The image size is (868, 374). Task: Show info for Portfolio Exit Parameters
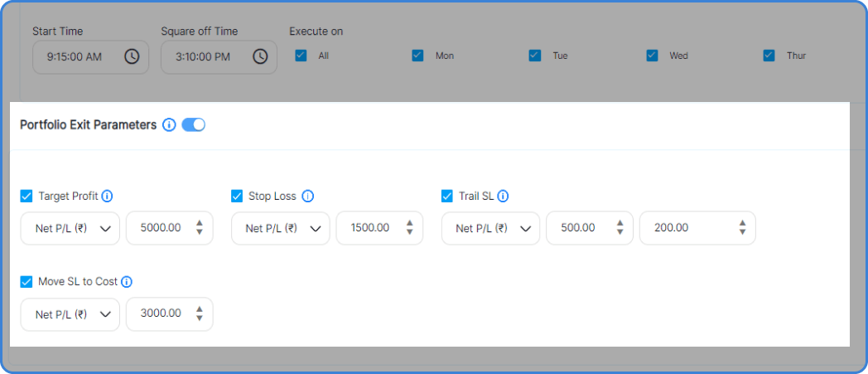click(x=169, y=125)
